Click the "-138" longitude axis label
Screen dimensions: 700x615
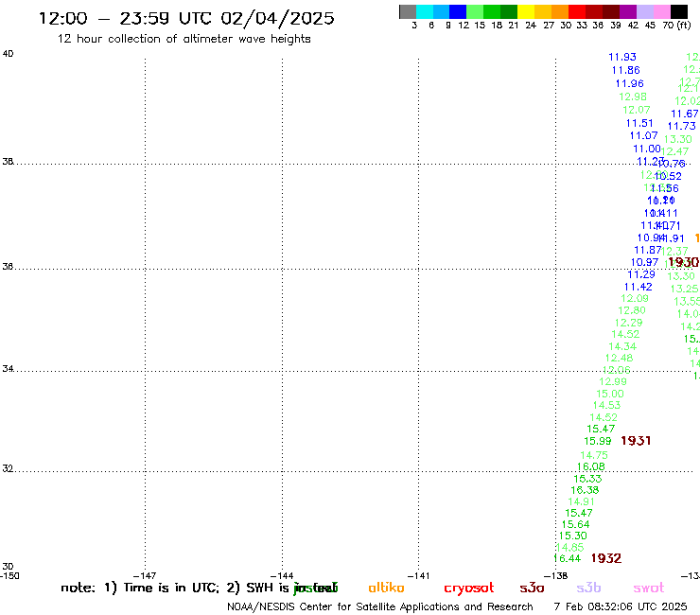(556, 575)
